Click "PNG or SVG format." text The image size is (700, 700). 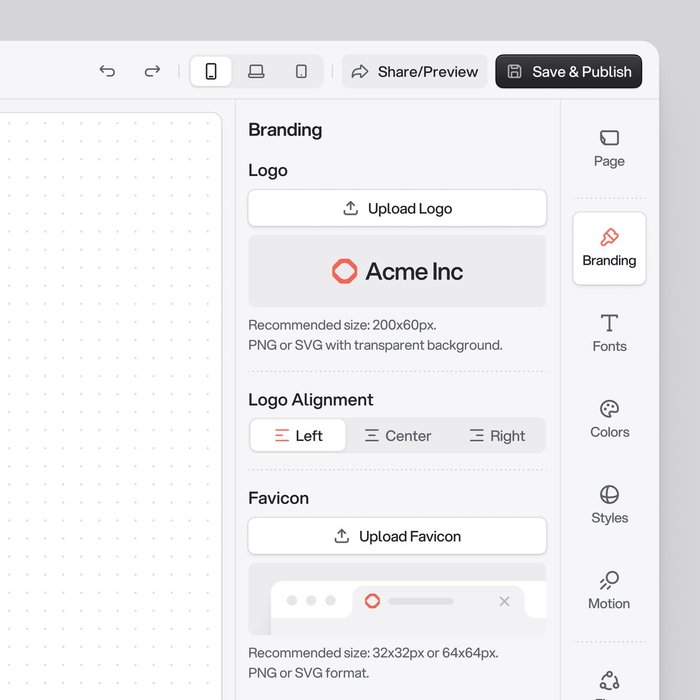point(308,673)
